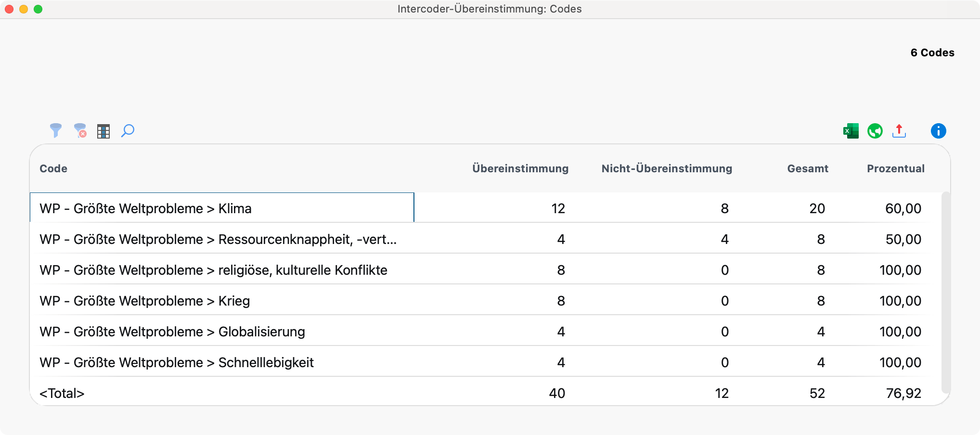Image resolution: width=980 pixels, height=435 pixels.
Task: Sort by the Nicht-Übereinstimmung column header
Action: pos(667,168)
